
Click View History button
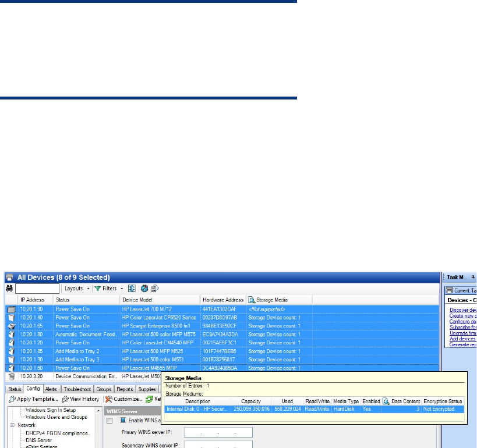click(x=80, y=399)
